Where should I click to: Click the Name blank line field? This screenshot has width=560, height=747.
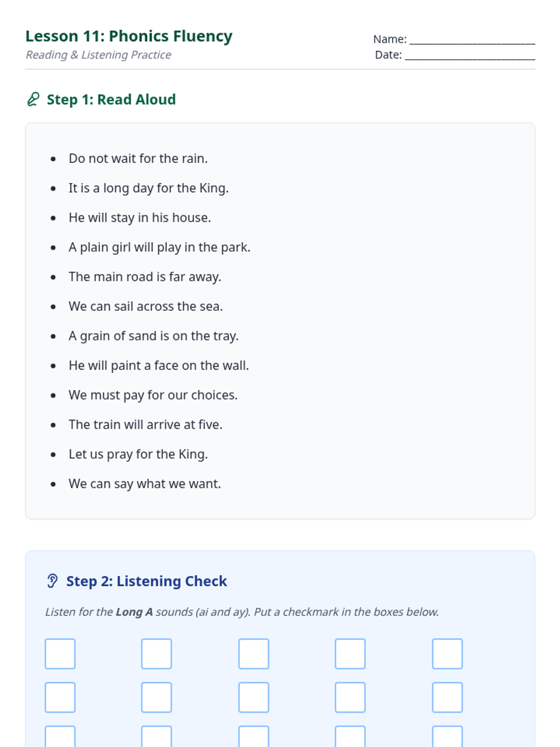pos(472,40)
